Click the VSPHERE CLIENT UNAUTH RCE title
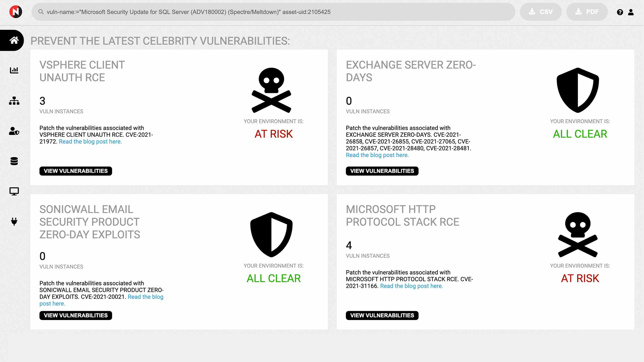Viewport: 644px width, 362px height. click(x=82, y=71)
